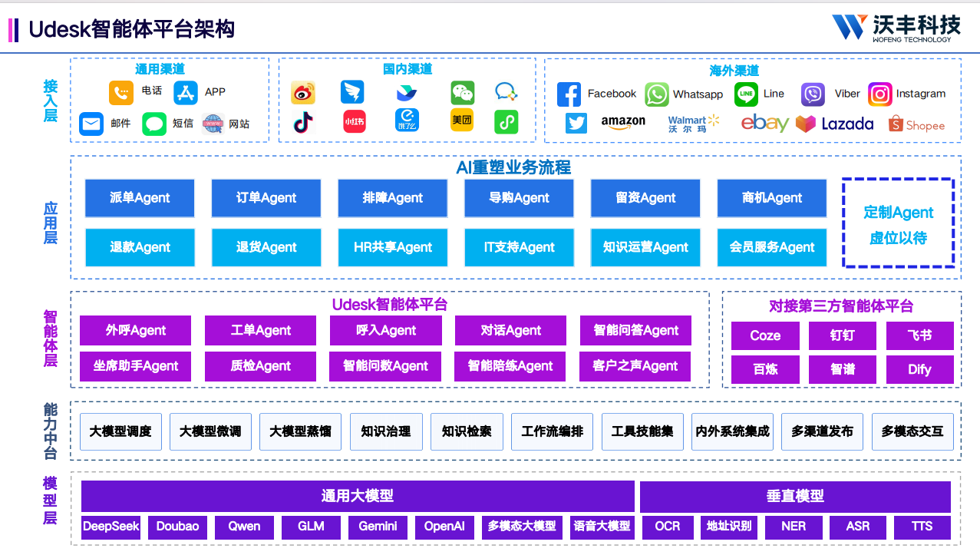Select the purple Viber icon
Viewport: 980px width, 555px height.
[x=813, y=94]
